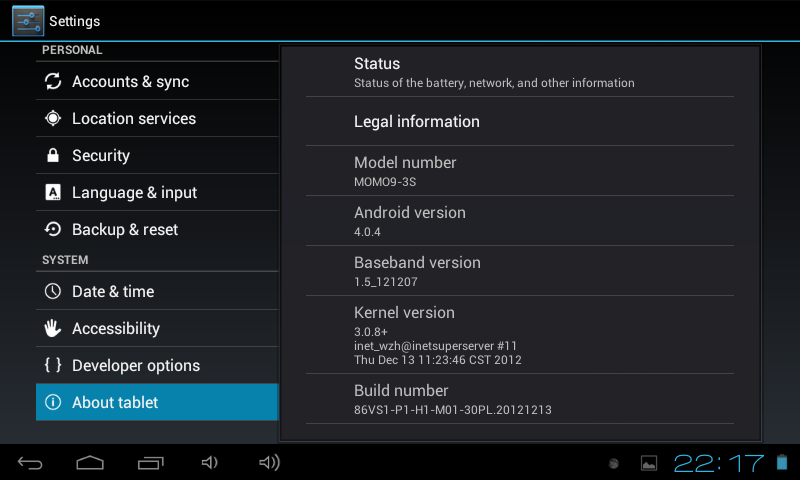Screen dimensions: 800x480
Task: Tap the Language & input icon
Action: click(53, 193)
